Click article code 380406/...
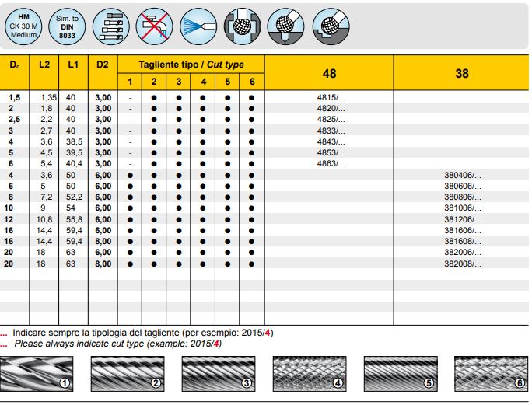The width and height of the screenshot is (532, 405). (462, 176)
